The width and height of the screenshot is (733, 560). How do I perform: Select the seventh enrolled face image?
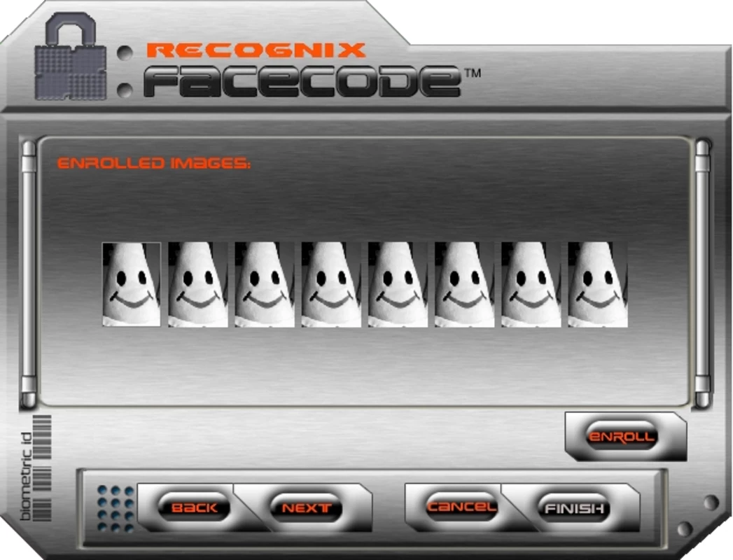click(x=531, y=284)
